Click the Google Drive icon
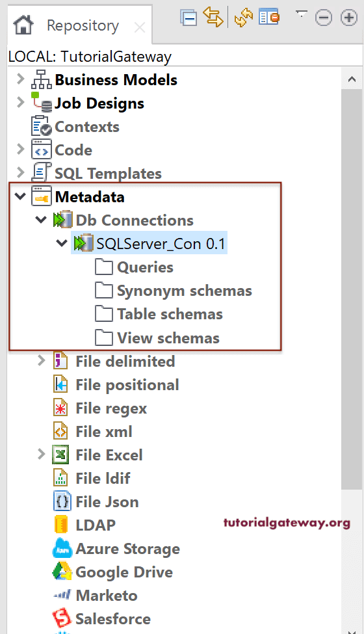The width and height of the screenshot is (364, 634). pyautogui.click(x=62, y=572)
